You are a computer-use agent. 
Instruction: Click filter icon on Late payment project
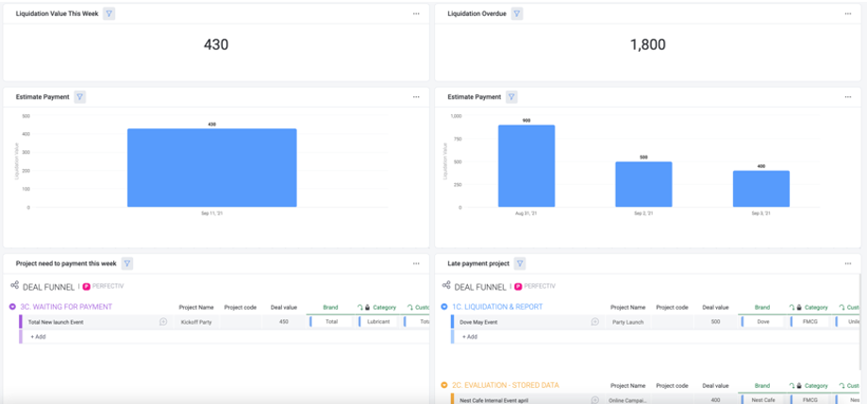click(520, 263)
